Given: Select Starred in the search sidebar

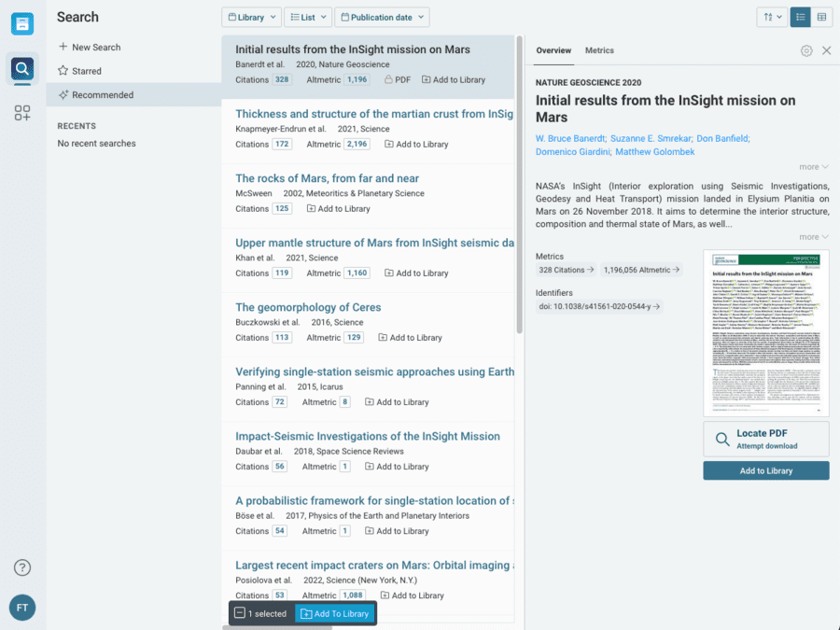Looking at the screenshot, I should [x=87, y=71].
